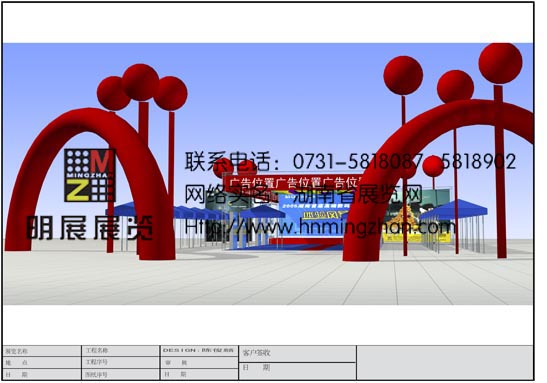Click the 工程名称 cell in title block
This screenshot has width=547, height=383.
click(x=120, y=351)
